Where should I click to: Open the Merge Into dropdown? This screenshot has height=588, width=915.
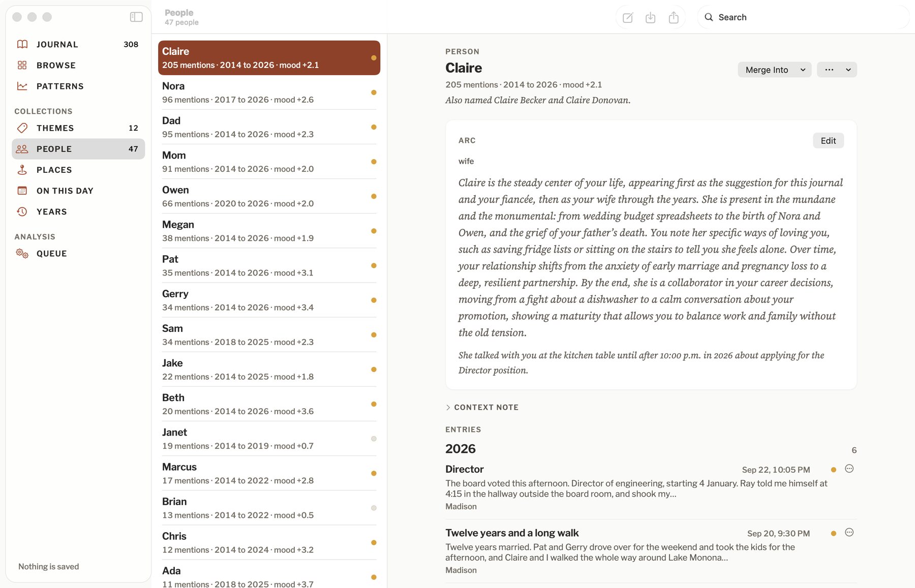pyautogui.click(x=775, y=70)
